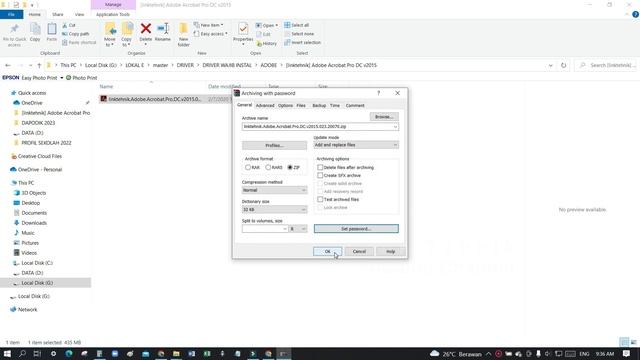Screen dimensions: 640x360
Task: Switch to the Backup tab
Action: [319, 105]
